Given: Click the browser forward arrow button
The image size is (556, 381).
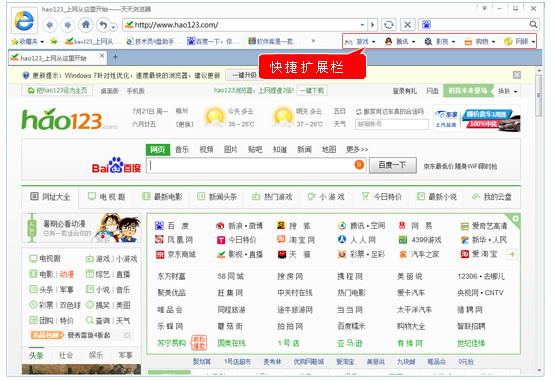Looking at the screenshot, I should point(67,25).
